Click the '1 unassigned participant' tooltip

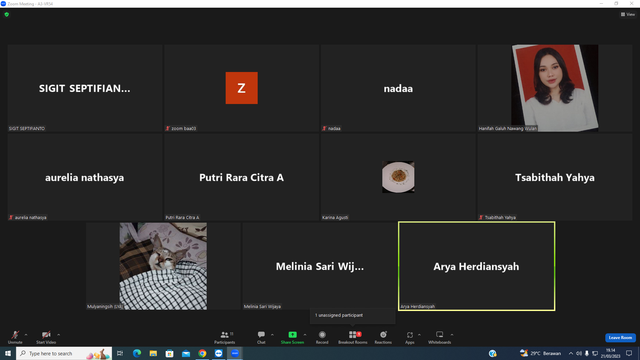[353, 316]
